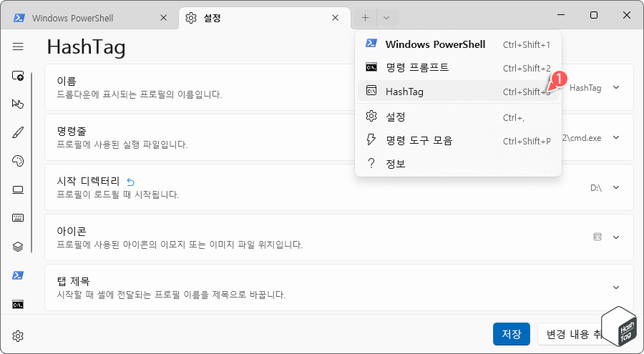Switch to the Windows PowerShell tab

[x=89, y=18]
